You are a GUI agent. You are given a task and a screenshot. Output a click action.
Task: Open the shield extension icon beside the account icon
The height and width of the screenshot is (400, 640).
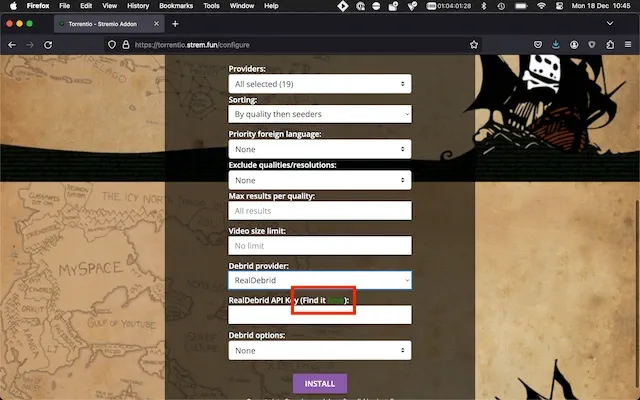coord(592,45)
